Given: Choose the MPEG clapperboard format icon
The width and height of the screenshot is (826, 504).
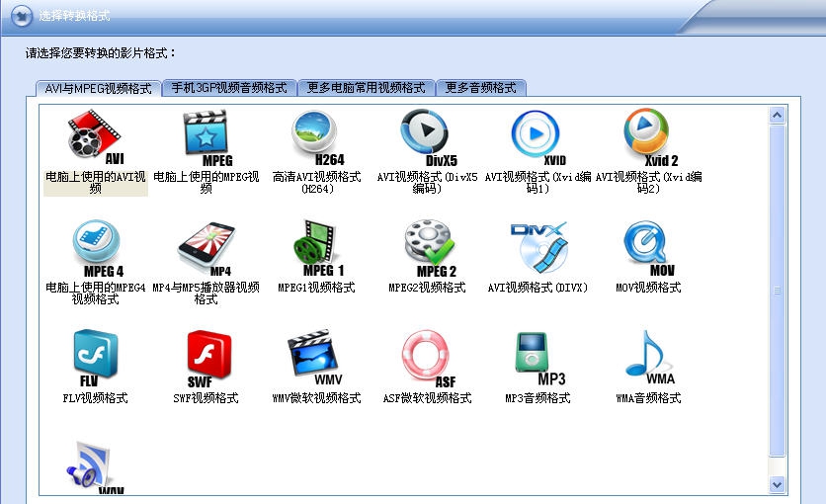Looking at the screenshot, I should tap(206, 137).
